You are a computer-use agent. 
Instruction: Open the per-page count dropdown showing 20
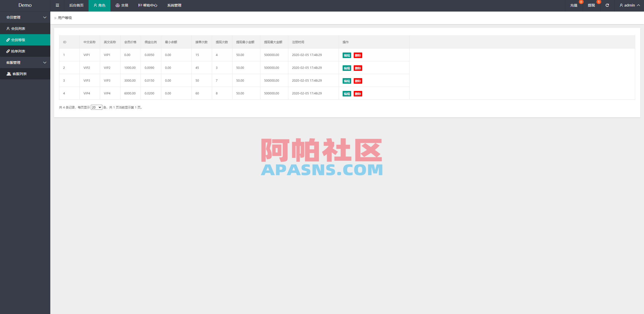96,107
